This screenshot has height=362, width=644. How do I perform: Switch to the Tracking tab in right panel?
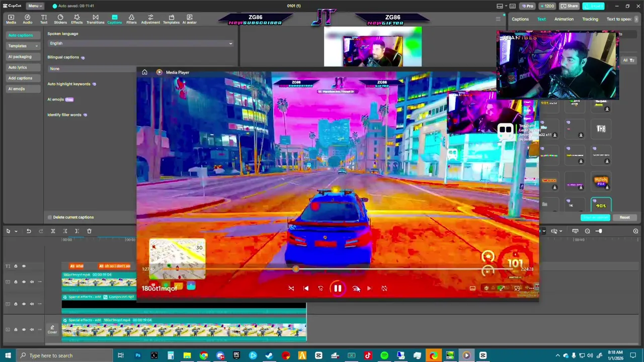pos(590,19)
